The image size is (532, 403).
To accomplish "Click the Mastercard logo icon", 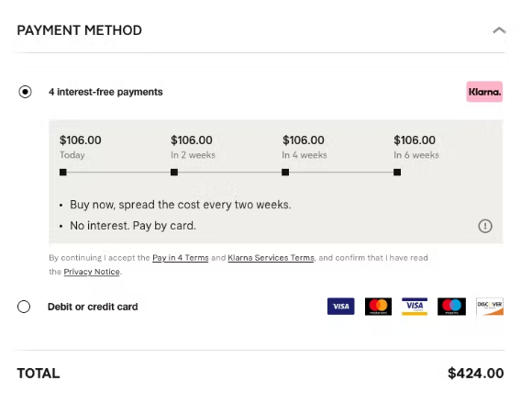I will 378,307.
